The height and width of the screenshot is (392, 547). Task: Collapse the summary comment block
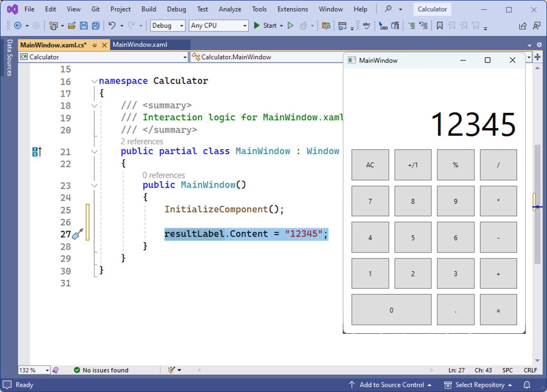[94, 106]
